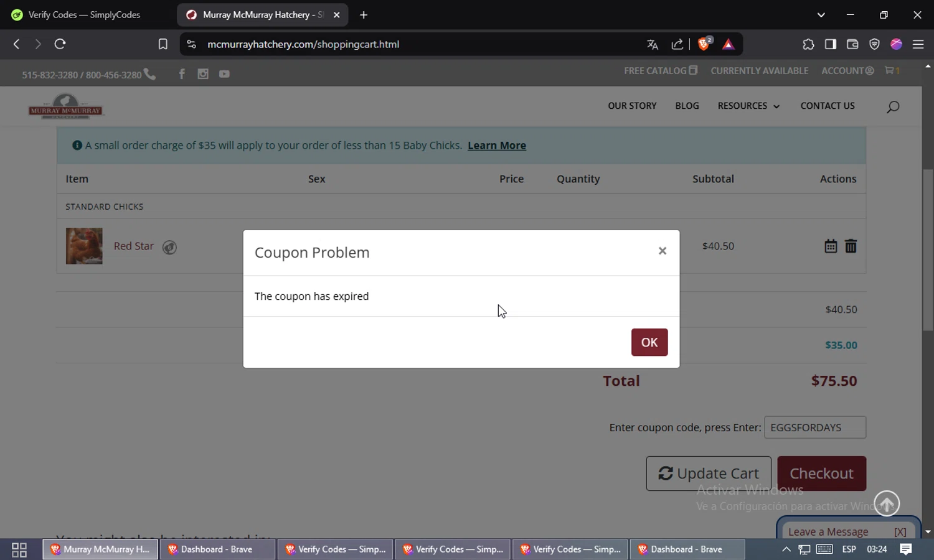Open the browser extensions puzzle icon
This screenshot has width=934, height=560.
(808, 44)
